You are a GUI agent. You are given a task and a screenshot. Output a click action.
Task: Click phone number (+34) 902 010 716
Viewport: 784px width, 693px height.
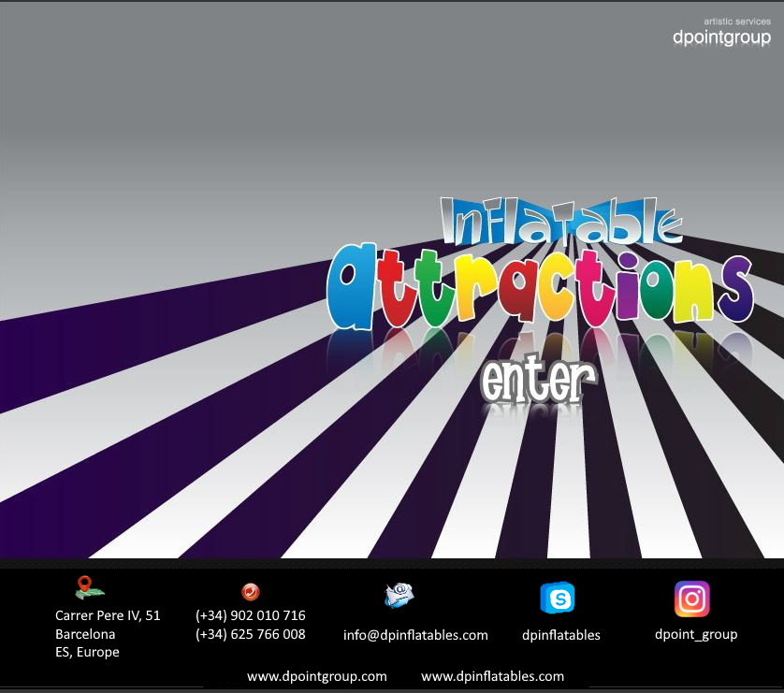pos(250,615)
